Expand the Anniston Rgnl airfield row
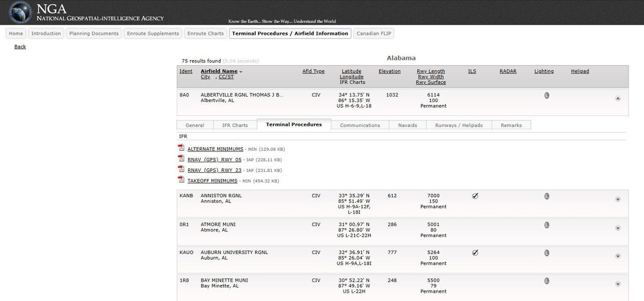 coord(618,199)
